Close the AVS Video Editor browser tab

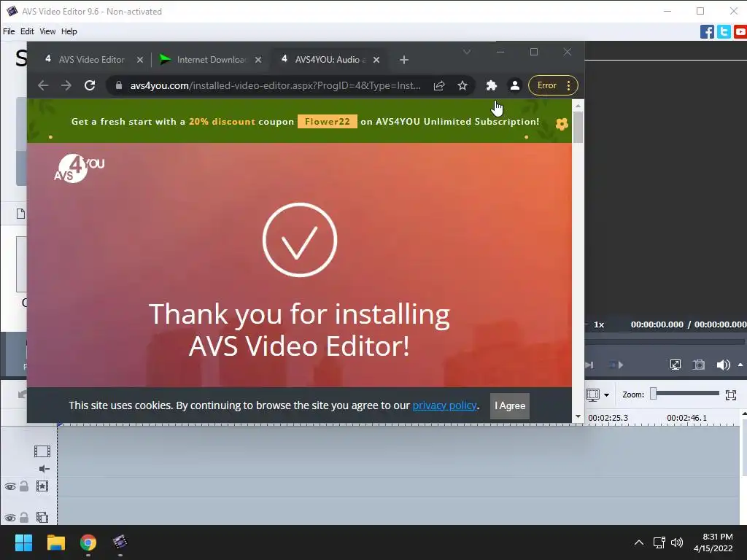139,60
